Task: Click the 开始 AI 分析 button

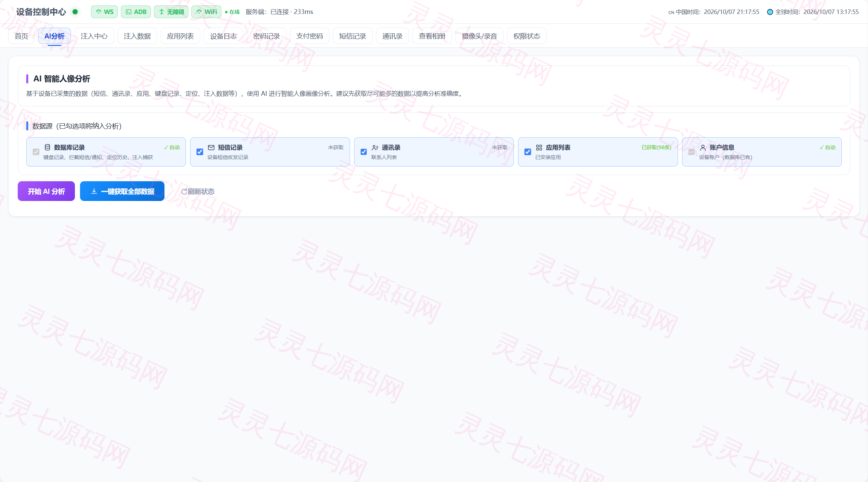Action: click(x=46, y=191)
